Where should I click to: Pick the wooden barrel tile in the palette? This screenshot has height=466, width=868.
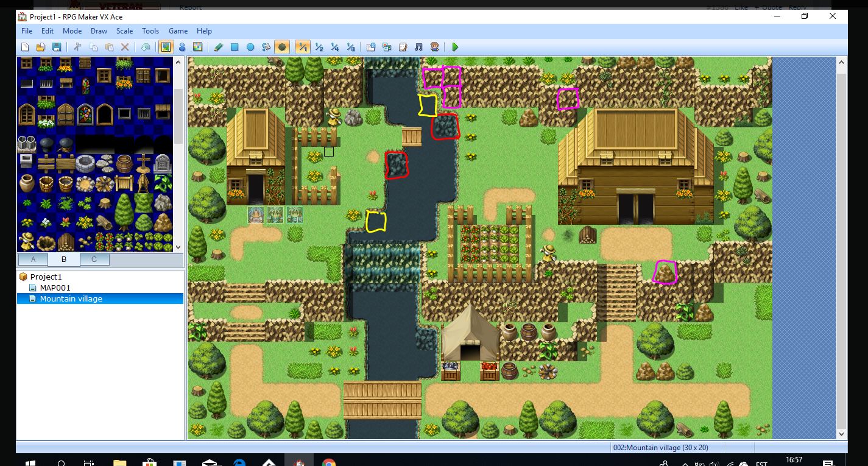[x=124, y=163]
